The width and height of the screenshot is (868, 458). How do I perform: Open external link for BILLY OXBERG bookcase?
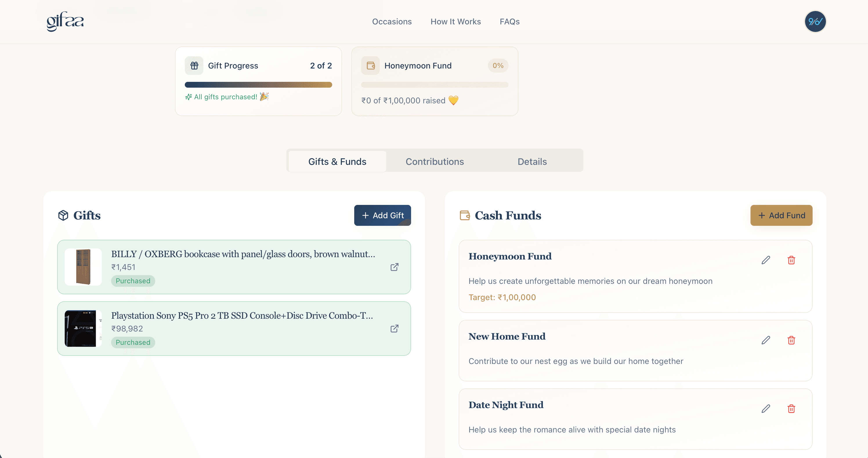[394, 267]
